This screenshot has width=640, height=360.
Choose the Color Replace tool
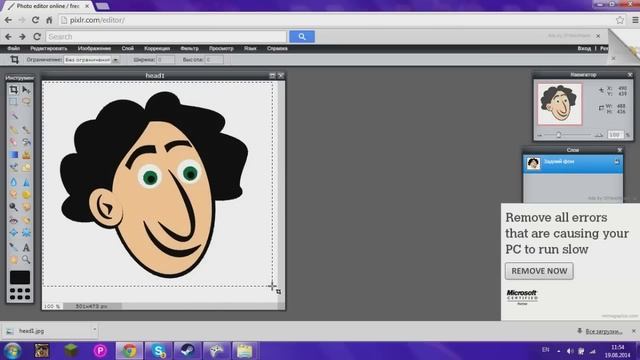tap(13, 167)
